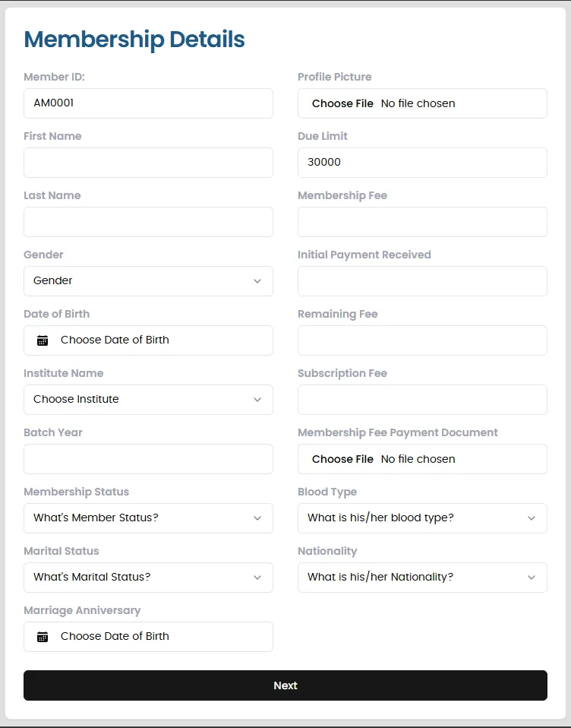Click into the Last Name field
571x728 pixels.
pos(148,222)
